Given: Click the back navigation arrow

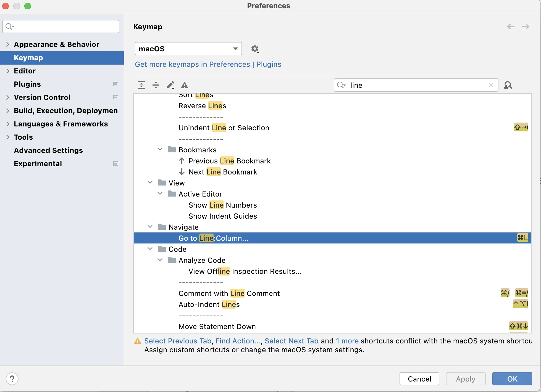Looking at the screenshot, I should 511,27.
